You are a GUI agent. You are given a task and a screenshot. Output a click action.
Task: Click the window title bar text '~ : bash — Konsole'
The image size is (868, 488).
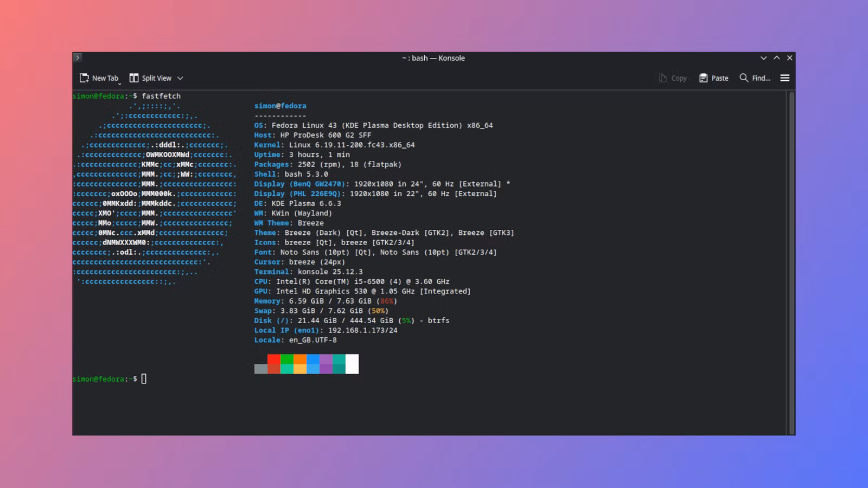[x=433, y=58]
